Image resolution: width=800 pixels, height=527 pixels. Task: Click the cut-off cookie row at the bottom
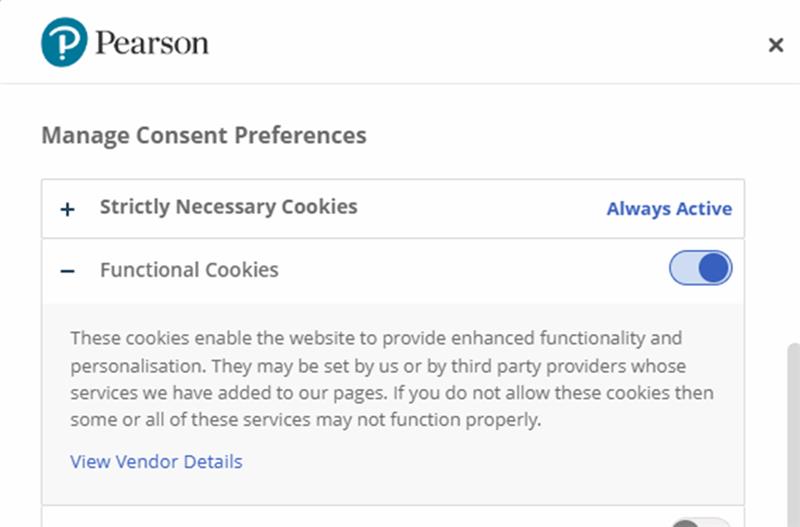point(350,518)
